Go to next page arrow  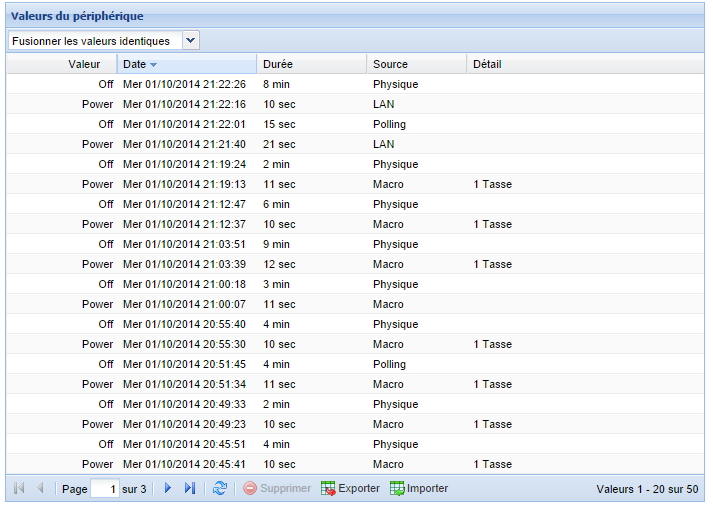tap(168, 488)
